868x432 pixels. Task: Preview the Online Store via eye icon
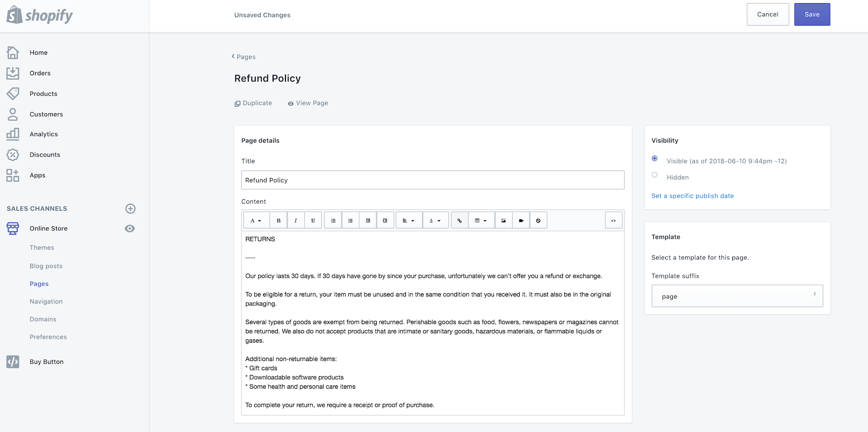(x=129, y=228)
